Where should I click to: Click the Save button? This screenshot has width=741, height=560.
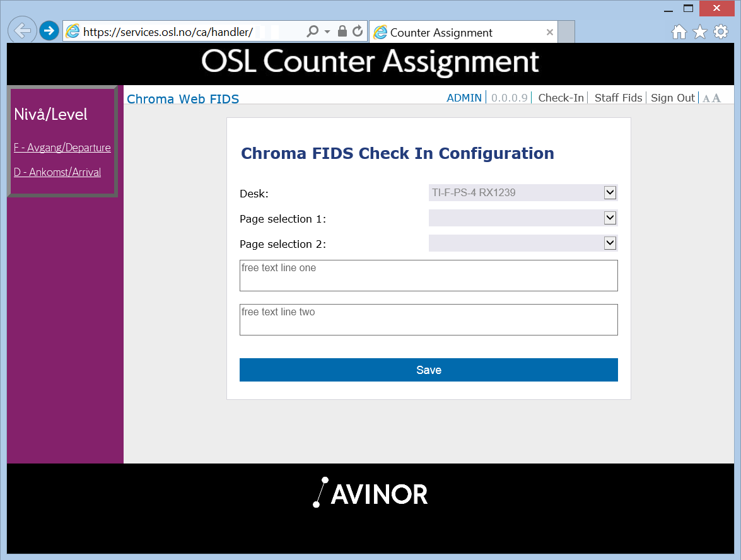tap(429, 370)
